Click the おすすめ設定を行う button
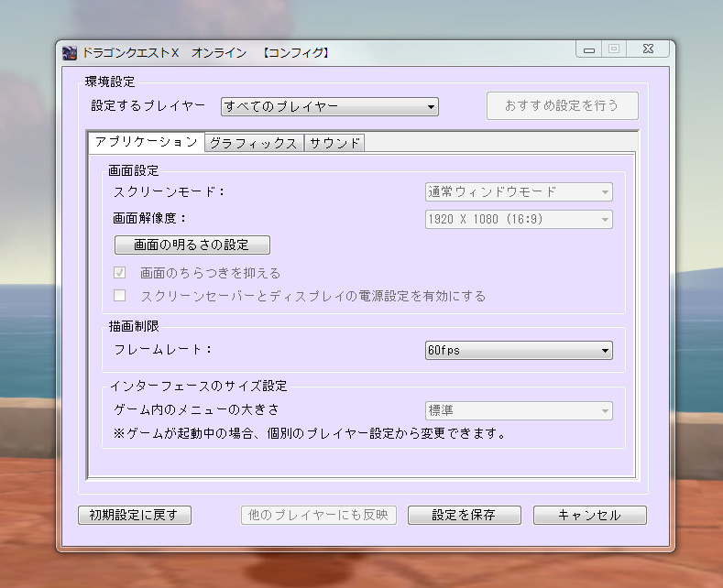 [x=562, y=105]
